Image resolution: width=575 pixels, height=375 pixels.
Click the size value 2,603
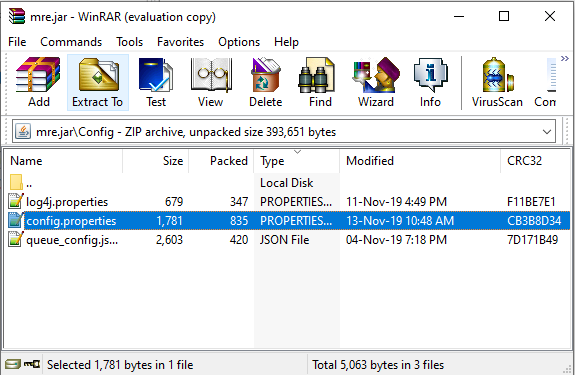(169, 240)
